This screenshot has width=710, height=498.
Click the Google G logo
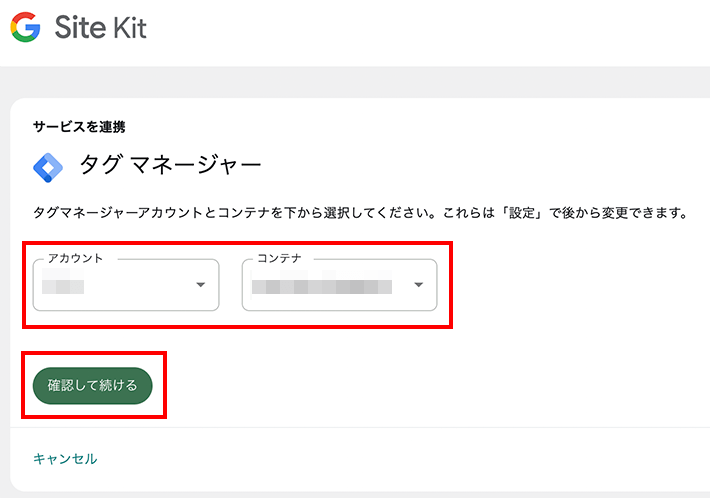pos(25,27)
